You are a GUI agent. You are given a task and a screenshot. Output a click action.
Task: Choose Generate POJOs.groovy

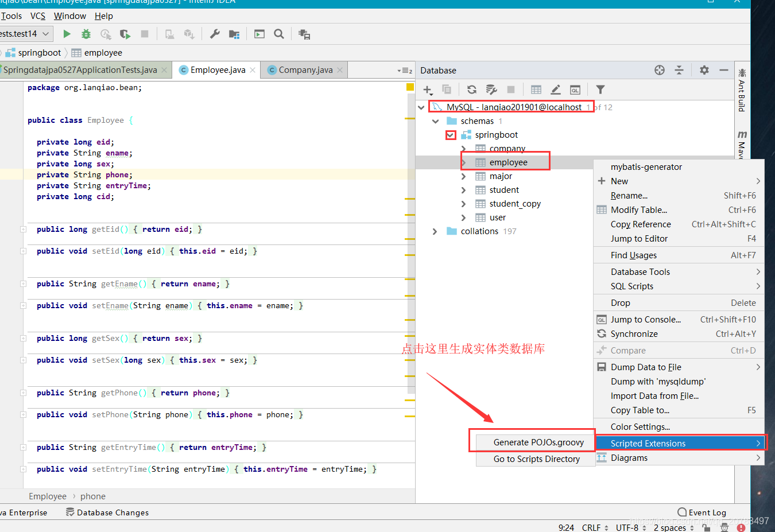point(536,442)
